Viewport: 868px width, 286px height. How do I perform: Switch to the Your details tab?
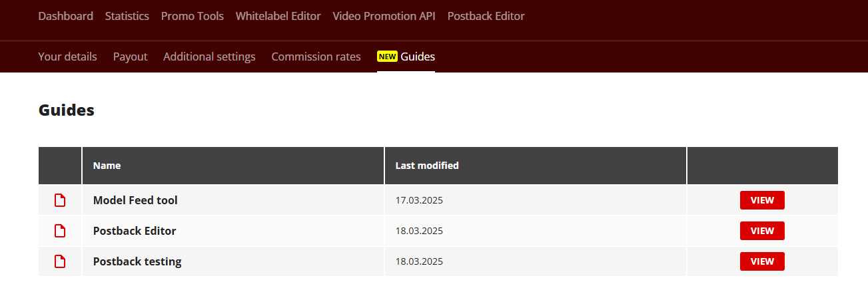pos(67,57)
